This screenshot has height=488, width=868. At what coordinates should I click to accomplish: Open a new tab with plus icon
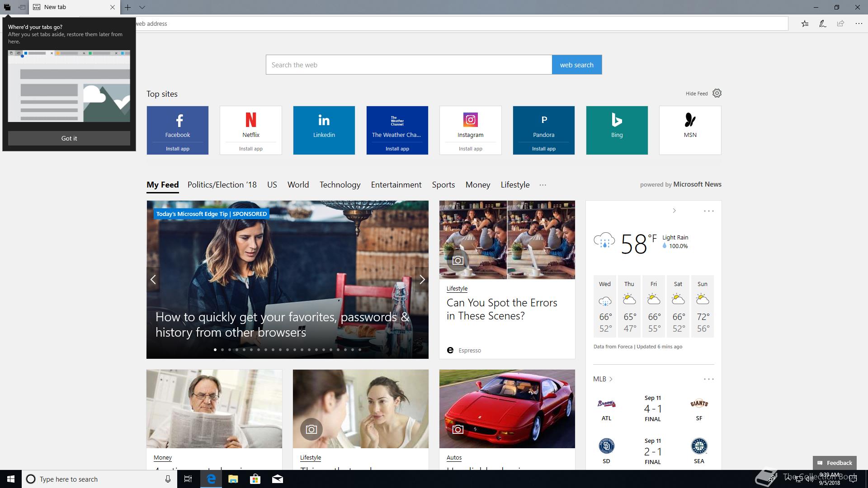pyautogui.click(x=128, y=7)
